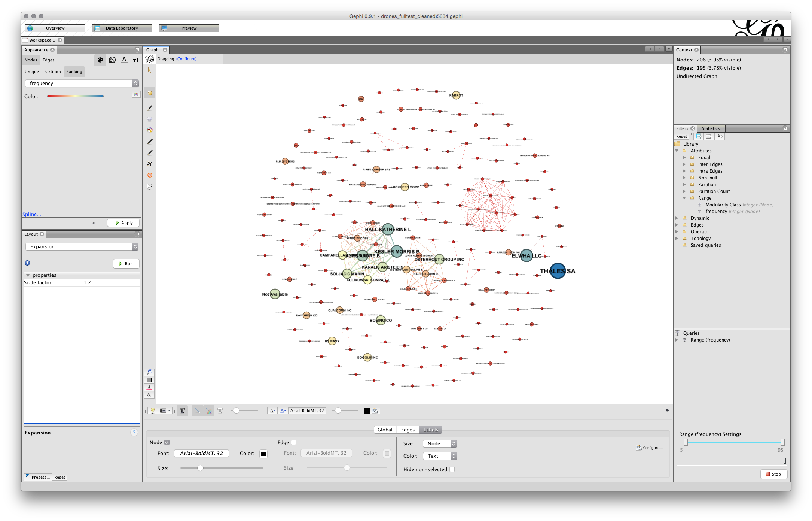Open Dragging Configure link
Screen dimensions: 812x521
click(x=186, y=59)
